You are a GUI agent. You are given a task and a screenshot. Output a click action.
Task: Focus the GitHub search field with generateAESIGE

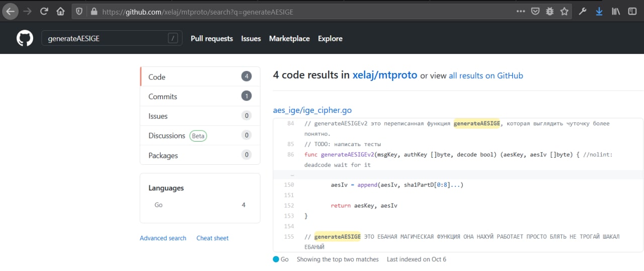point(112,38)
